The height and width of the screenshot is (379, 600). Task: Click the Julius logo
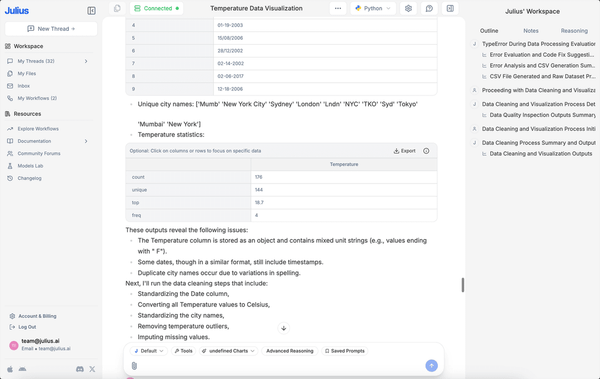point(17,11)
